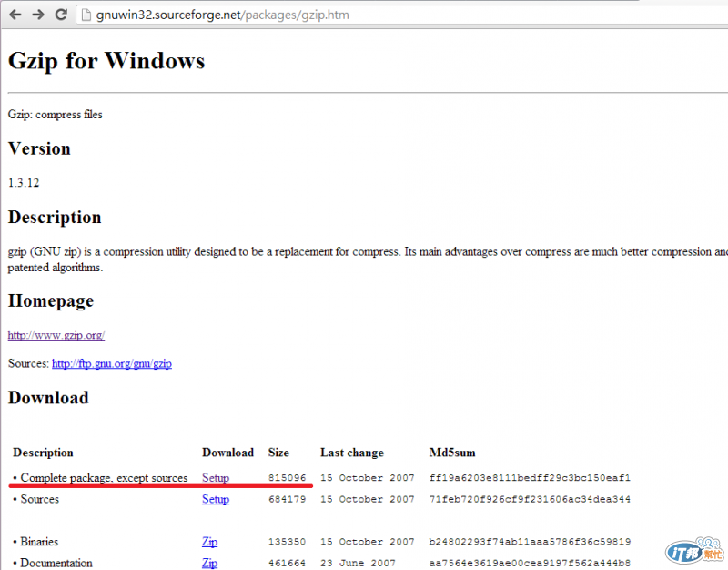The image size is (728, 570).
Task: Open the http://www.gzip.org/ homepage link
Action: (x=56, y=335)
